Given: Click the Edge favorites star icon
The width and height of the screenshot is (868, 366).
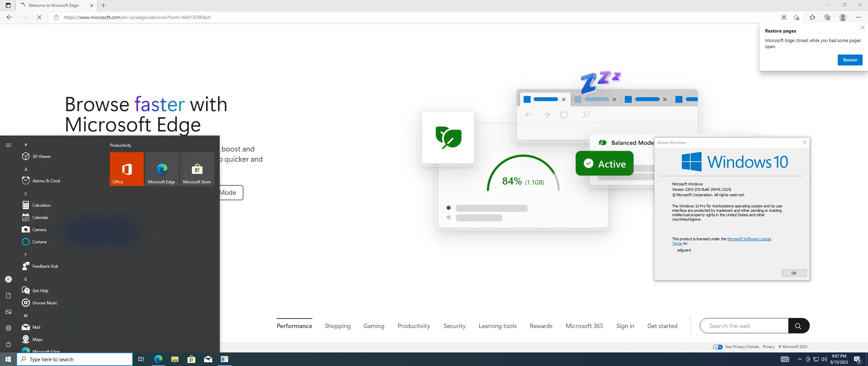Looking at the screenshot, I should coord(812,17).
